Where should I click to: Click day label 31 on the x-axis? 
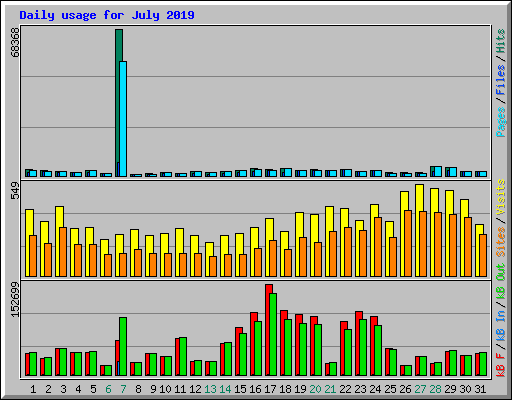[480, 389]
